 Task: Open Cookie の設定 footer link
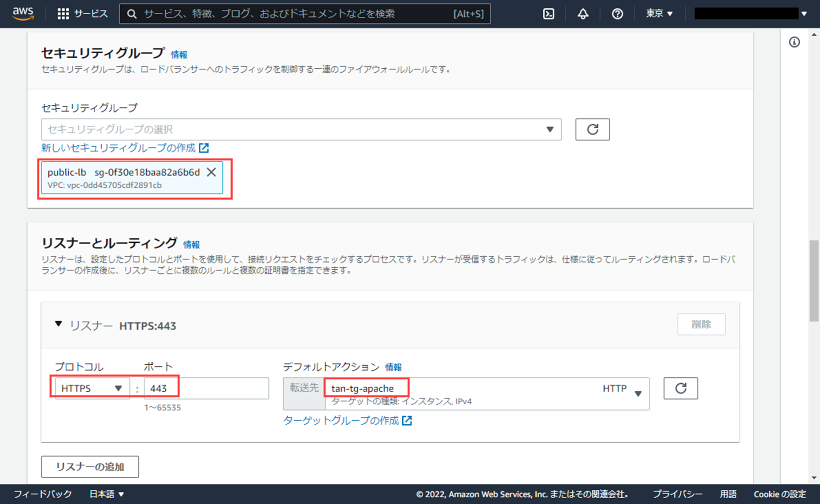(x=780, y=494)
